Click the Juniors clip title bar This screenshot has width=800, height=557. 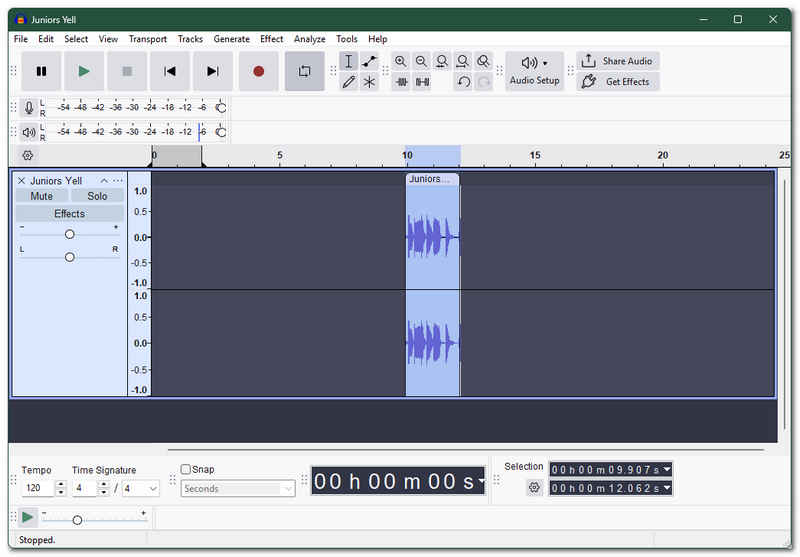tap(432, 179)
